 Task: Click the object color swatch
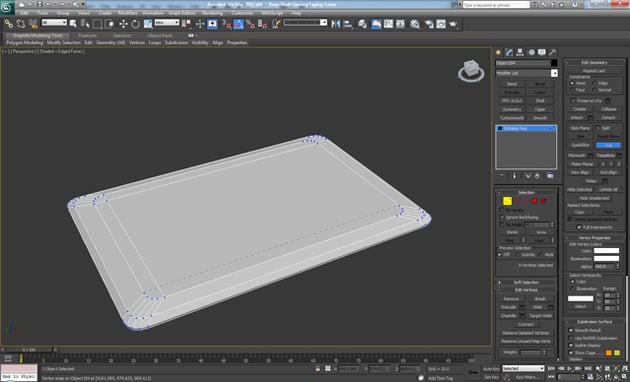[554, 63]
